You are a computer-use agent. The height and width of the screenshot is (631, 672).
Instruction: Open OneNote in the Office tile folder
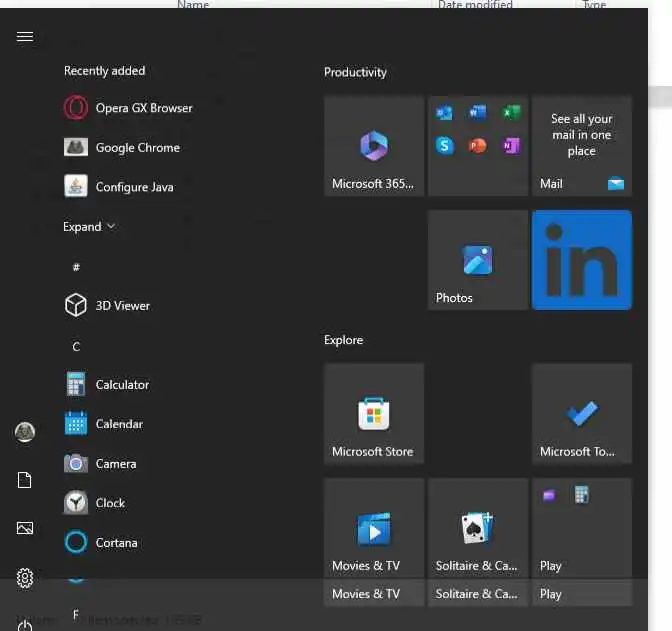click(511, 146)
